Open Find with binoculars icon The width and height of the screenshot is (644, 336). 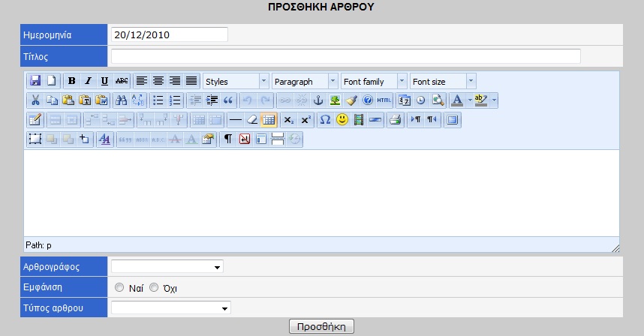pos(121,100)
